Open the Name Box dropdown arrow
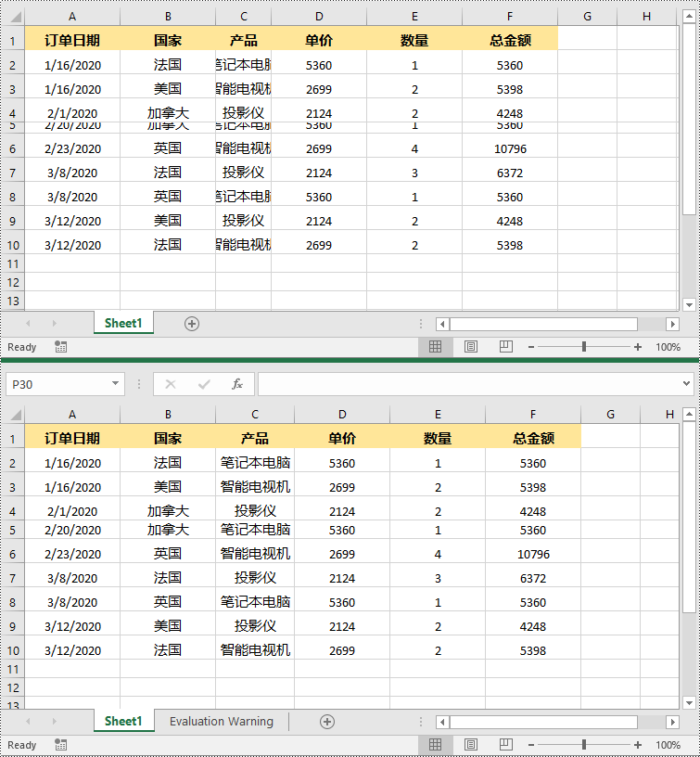This screenshot has height=757, width=700. coord(115,384)
